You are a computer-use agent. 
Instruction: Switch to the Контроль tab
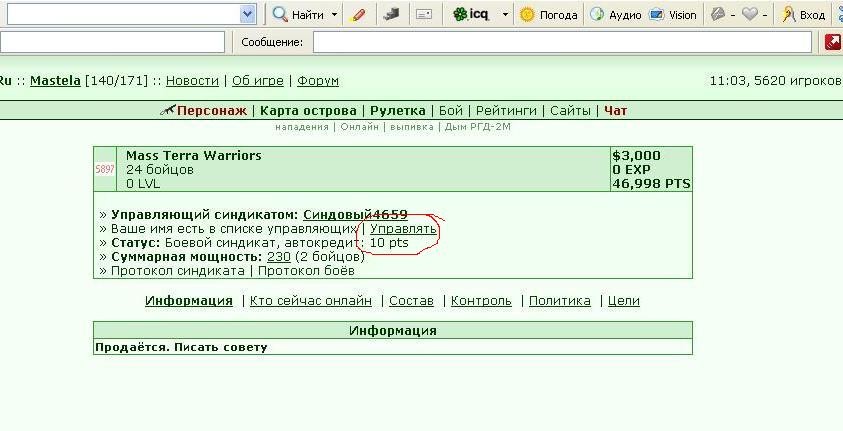click(x=481, y=300)
